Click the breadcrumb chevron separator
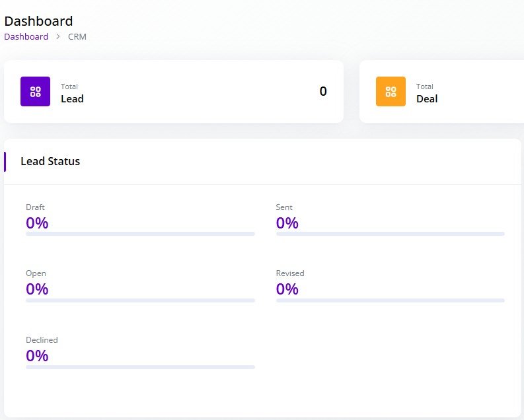524x420 pixels. [58, 37]
